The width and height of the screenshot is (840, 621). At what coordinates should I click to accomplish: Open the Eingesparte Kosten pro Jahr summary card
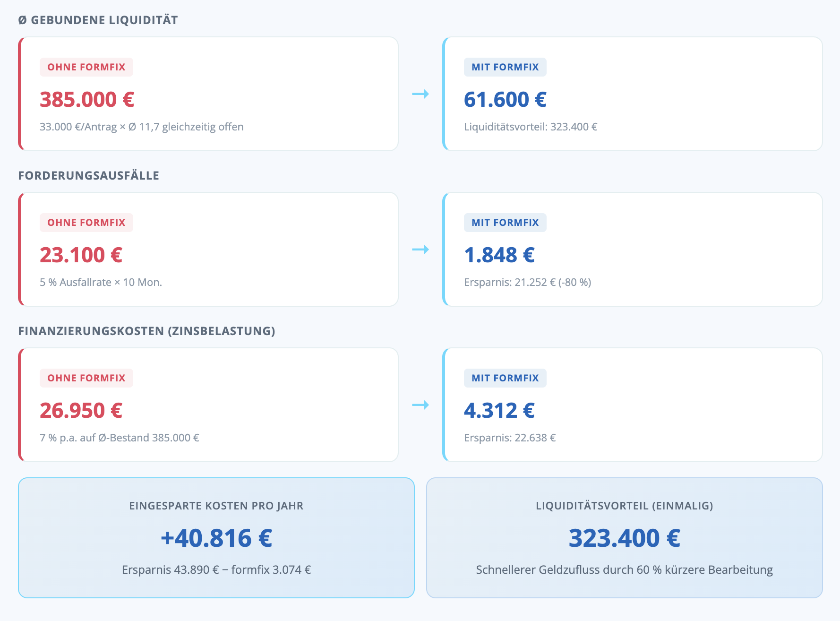(x=216, y=538)
